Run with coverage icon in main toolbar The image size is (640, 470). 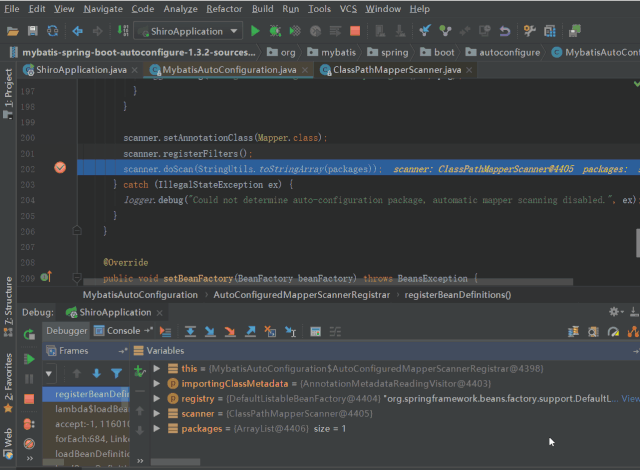coord(295,31)
